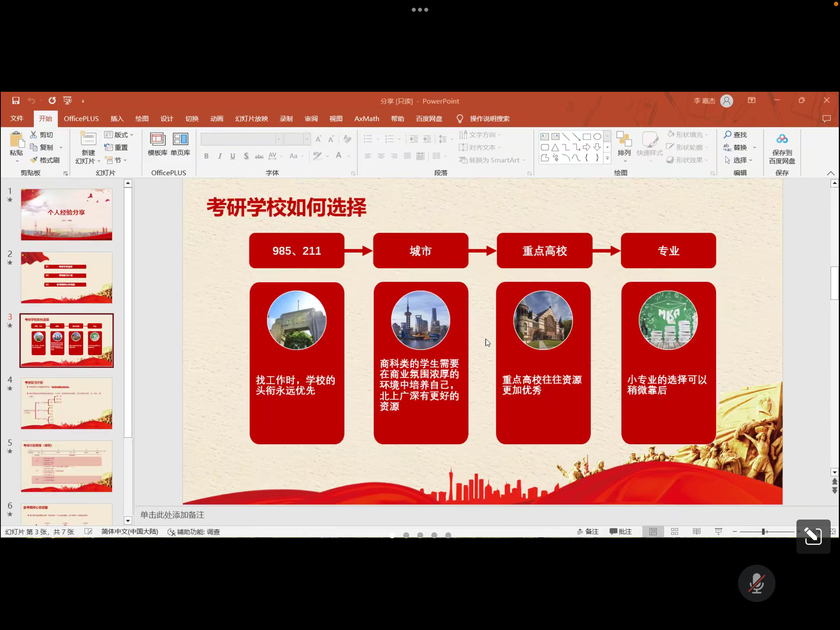Click the zoom slider handle in status bar
This screenshot has height=630, width=840.
point(764,532)
